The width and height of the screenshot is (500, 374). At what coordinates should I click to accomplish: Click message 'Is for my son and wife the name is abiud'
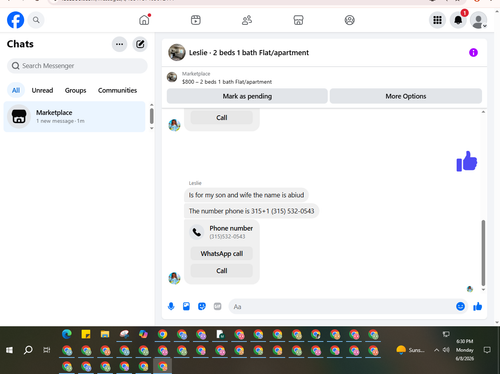pyautogui.click(x=246, y=195)
